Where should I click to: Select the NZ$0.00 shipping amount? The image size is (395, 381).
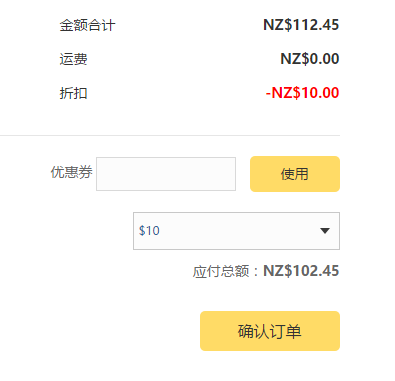click(310, 59)
